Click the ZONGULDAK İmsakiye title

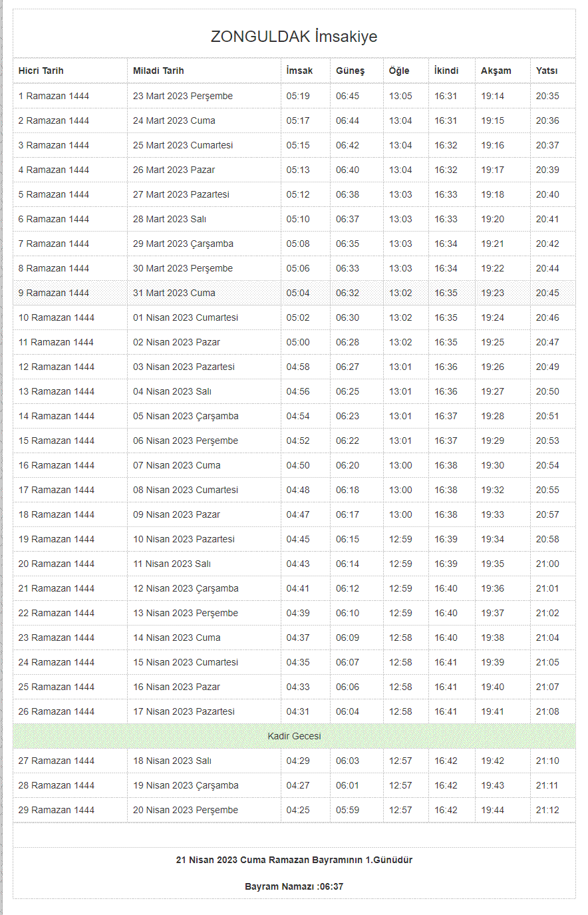tap(294, 37)
